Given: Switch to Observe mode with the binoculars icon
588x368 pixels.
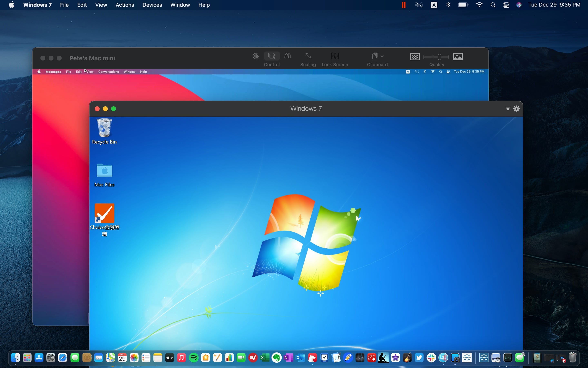Looking at the screenshot, I should click(288, 56).
